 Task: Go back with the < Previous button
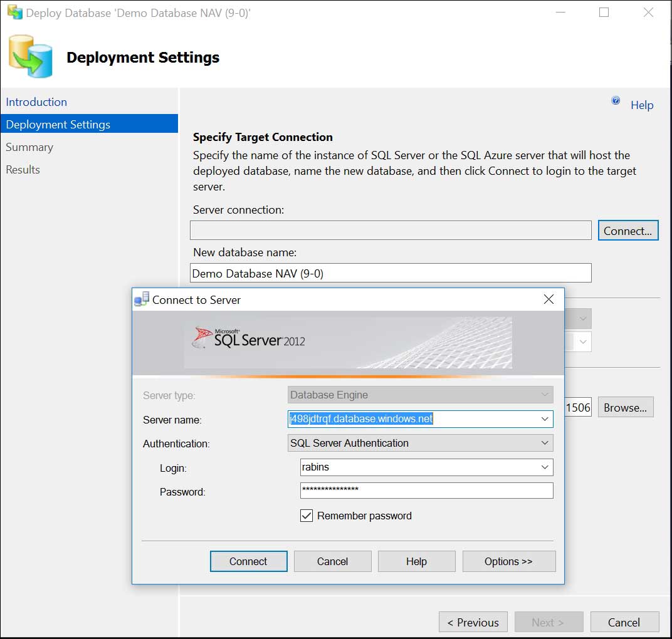(x=473, y=621)
